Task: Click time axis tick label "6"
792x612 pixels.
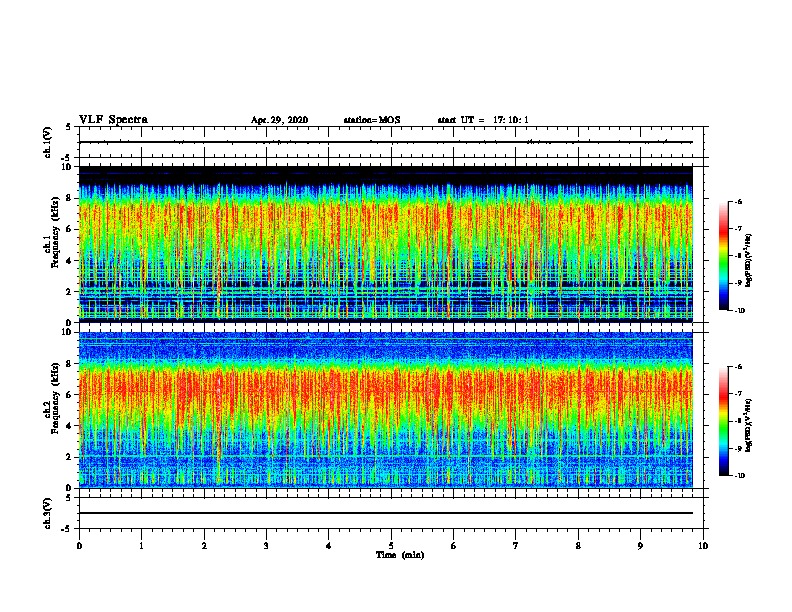Action: (453, 546)
